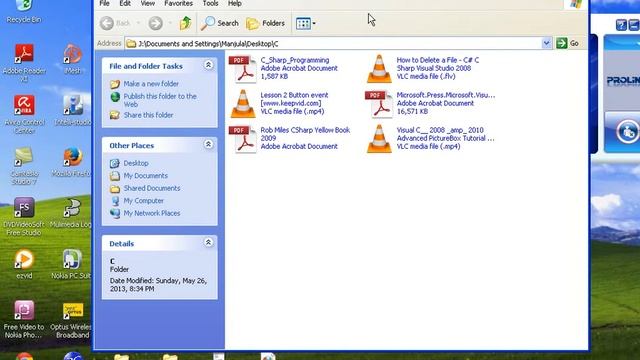This screenshot has width=640, height=360.
Task: Go to Desktop in Other Places
Action: [x=136, y=163]
